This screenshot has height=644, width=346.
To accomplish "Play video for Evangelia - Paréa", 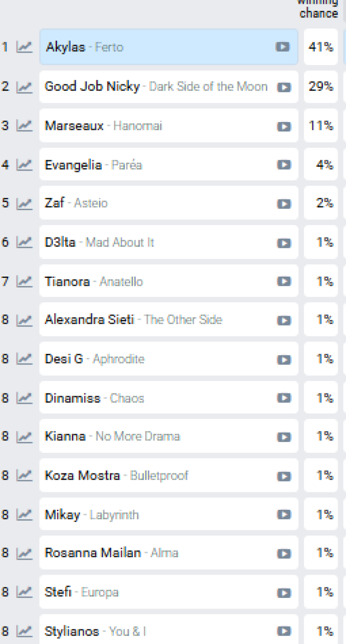I will (x=284, y=165).
